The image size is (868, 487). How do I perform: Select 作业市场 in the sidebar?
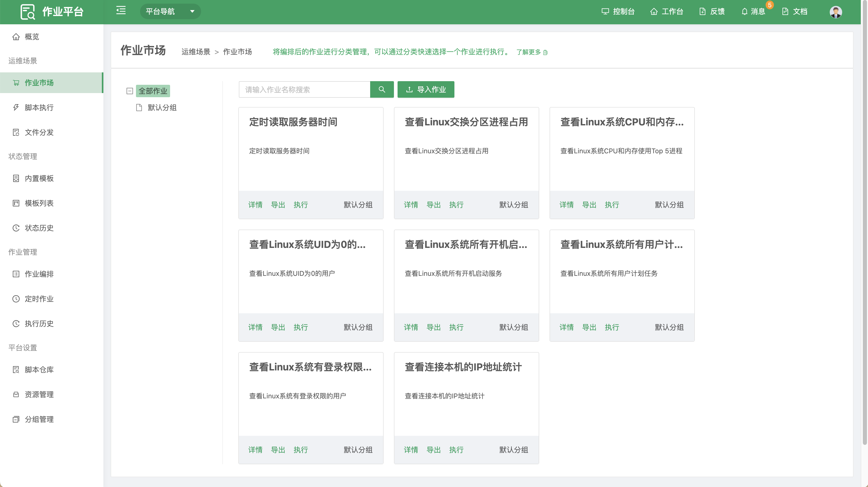pos(51,82)
